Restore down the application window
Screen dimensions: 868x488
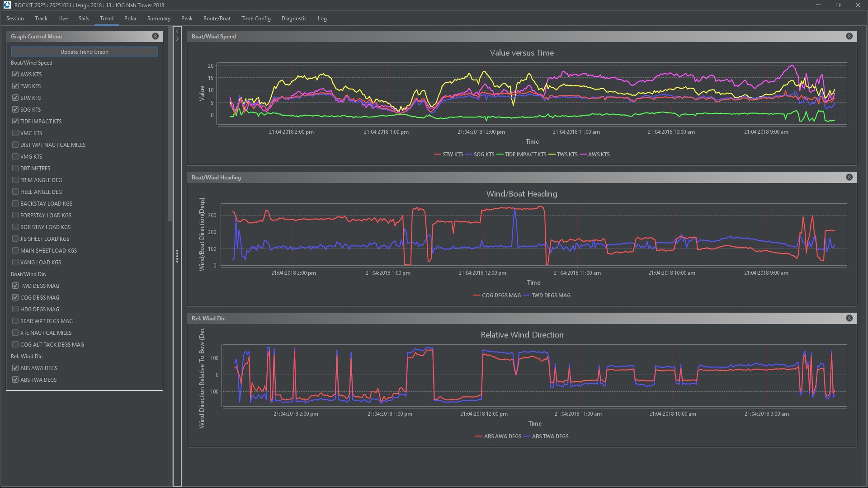pos(838,5)
